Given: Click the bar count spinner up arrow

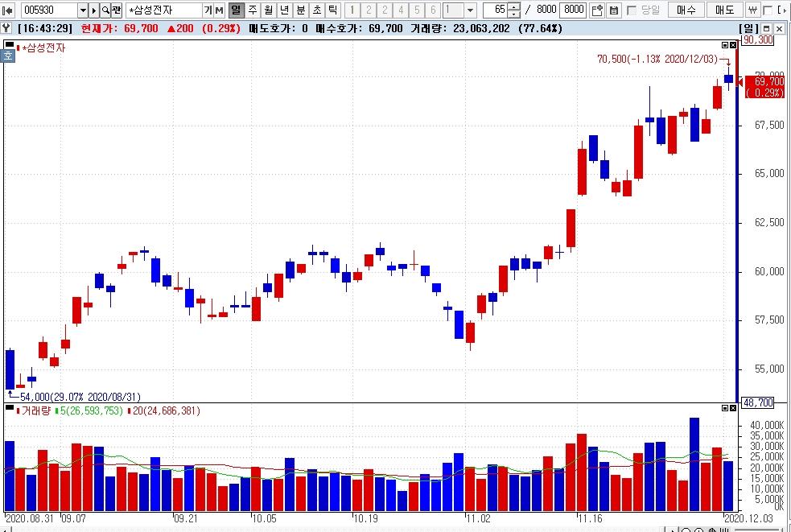Looking at the screenshot, I should click(x=514, y=6).
